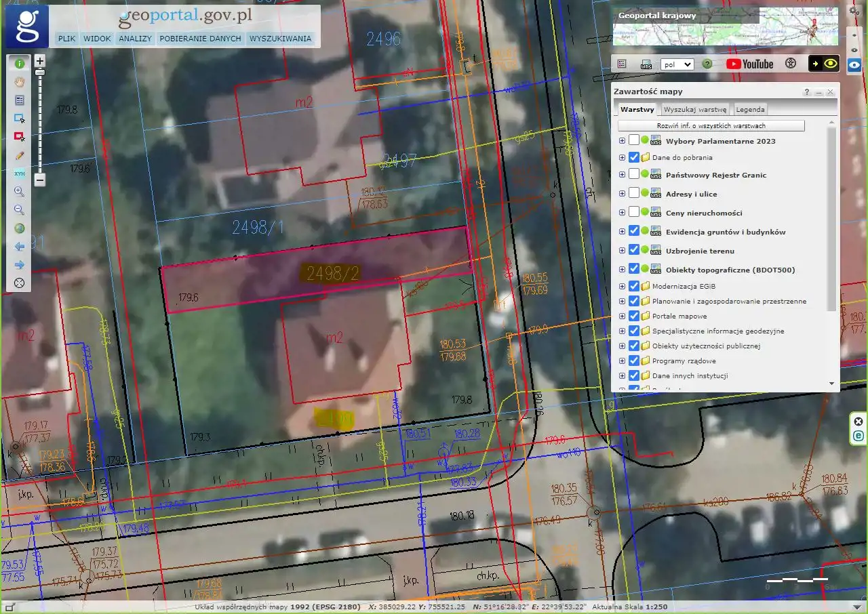The width and height of the screenshot is (868, 614).
Task: Open the POBIERANIE DANYCH menu
Action: pos(200,39)
